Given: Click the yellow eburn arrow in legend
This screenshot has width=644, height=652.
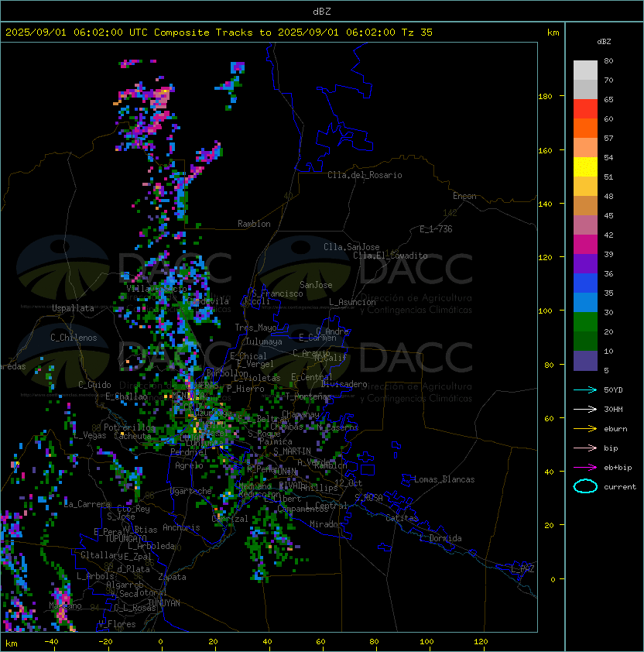Looking at the screenshot, I should pyautogui.click(x=585, y=428).
